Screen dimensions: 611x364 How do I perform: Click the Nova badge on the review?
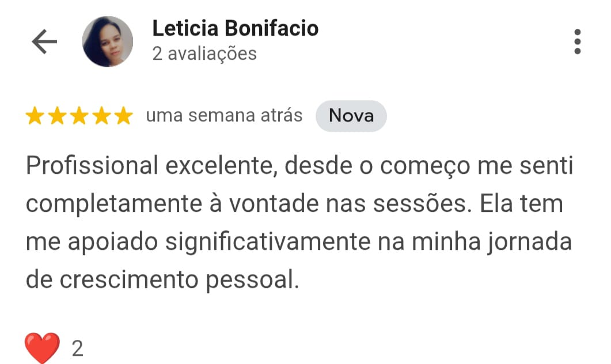point(351,115)
